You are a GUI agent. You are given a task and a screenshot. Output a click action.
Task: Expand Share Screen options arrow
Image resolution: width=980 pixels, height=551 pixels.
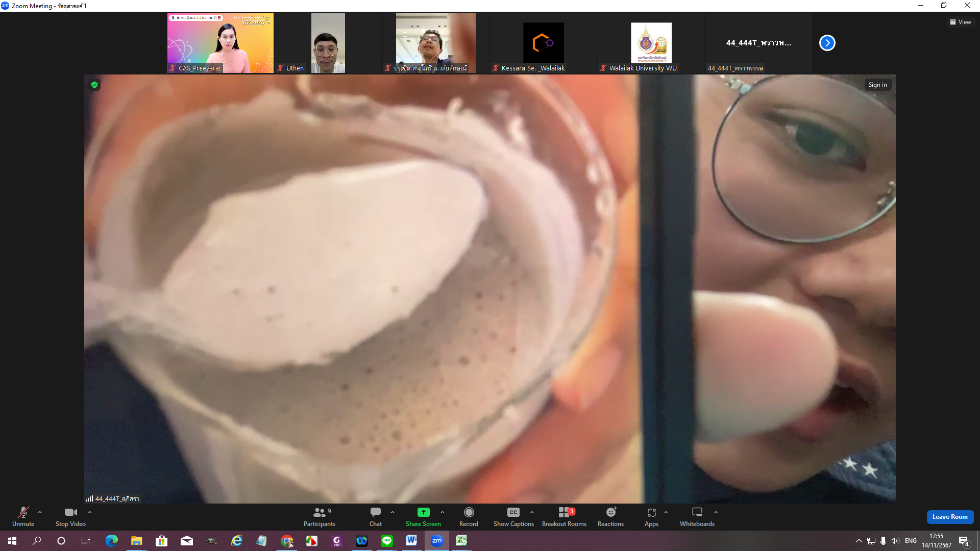pyautogui.click(x=443, y=512)
